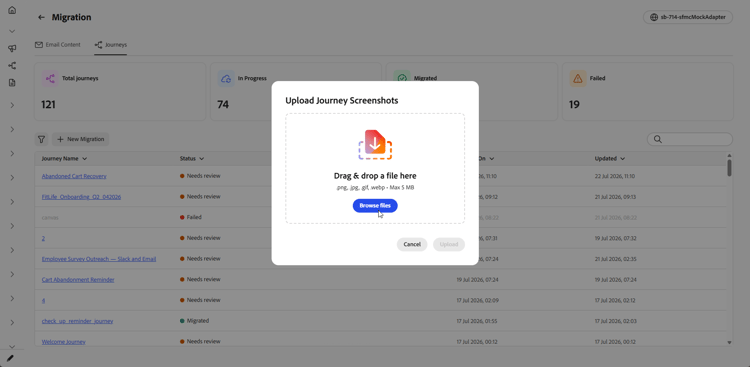
Task: Open the Cart Abandonment Reminder link
Action: 78,279
